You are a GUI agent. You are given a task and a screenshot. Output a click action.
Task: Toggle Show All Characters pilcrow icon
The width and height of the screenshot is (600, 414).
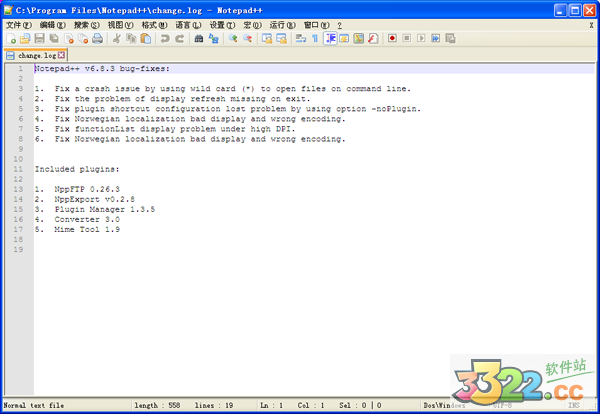coord(315,39)
